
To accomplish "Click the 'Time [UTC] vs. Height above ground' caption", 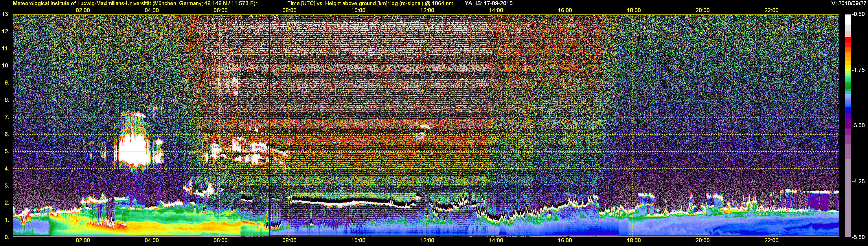I will pyautogui.click(x=370, y=3).
